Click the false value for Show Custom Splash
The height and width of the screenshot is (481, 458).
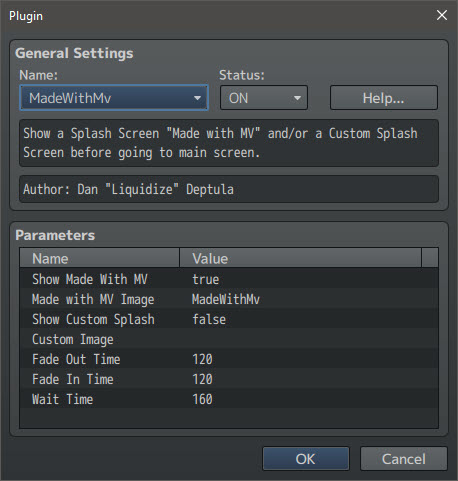click(x=209, y=319)
